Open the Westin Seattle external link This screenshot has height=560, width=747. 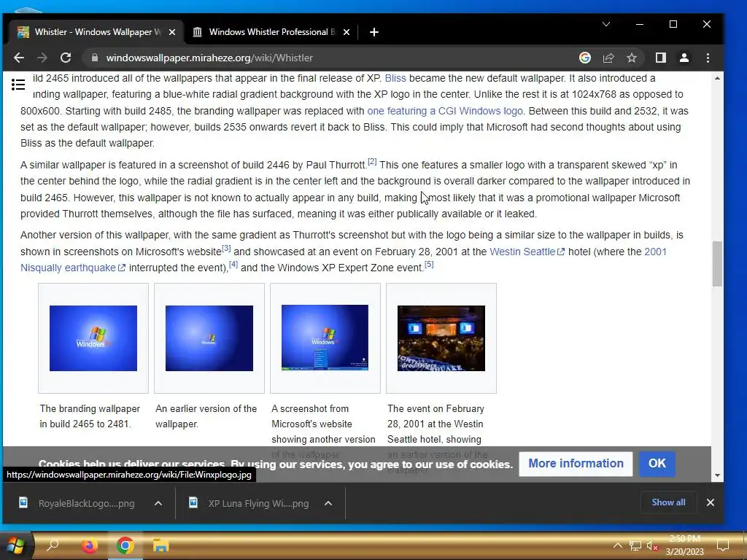(527, 252)
